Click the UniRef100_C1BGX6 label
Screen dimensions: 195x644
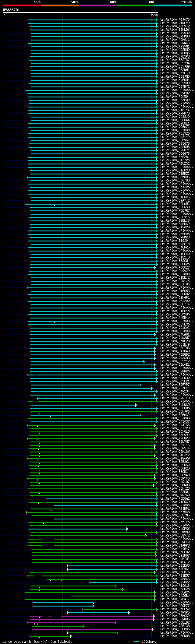click(175, 197)
